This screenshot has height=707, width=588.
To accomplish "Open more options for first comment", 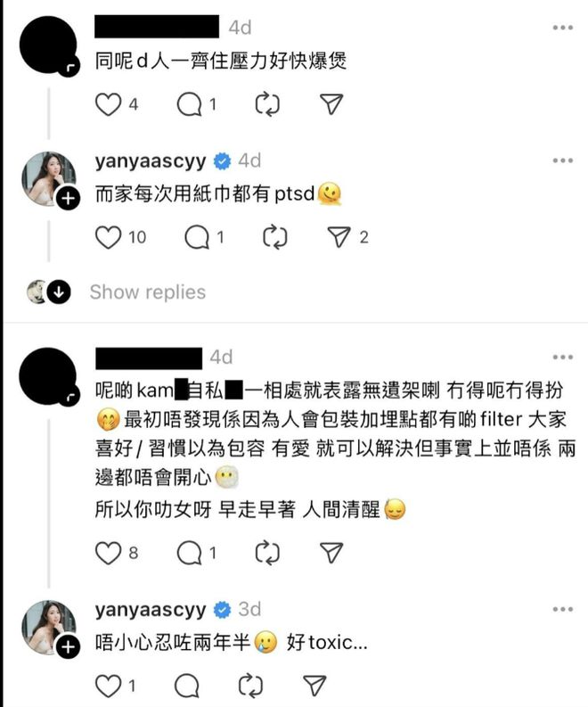I will coord(563,28).
